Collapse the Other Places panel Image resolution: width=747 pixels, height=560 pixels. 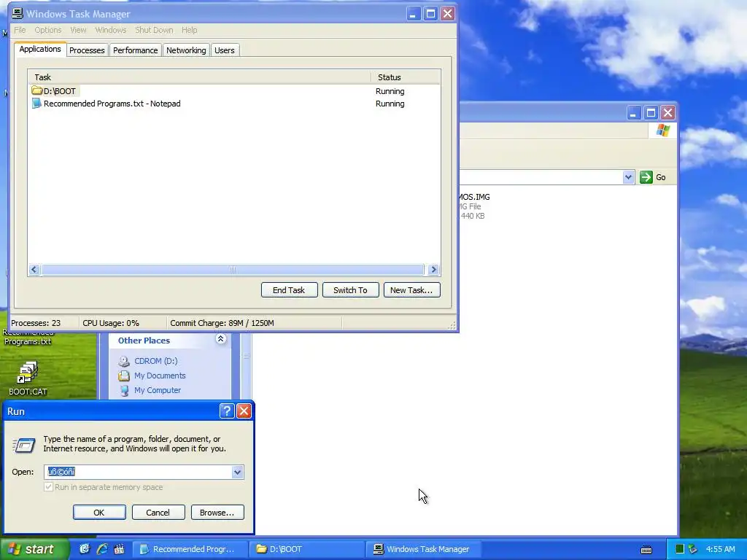(x=220, y=338)
